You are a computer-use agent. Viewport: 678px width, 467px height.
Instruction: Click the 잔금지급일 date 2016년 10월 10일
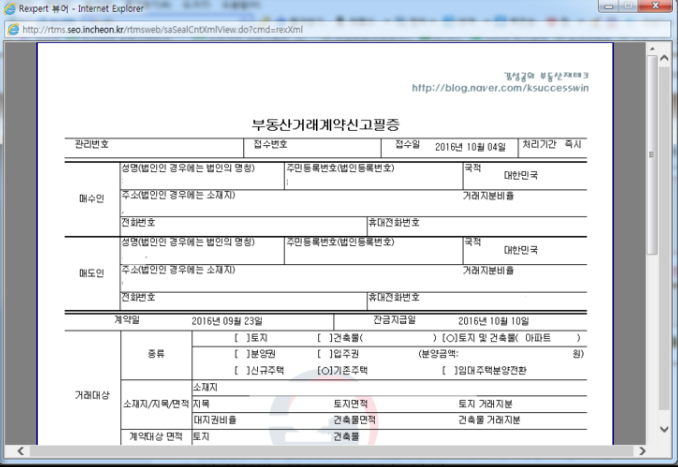[x=493, y=321]
